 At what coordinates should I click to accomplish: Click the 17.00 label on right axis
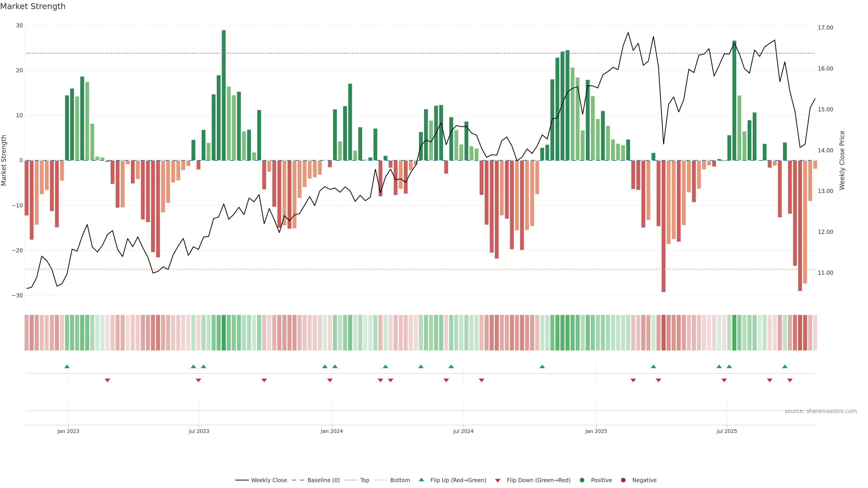pyautogui.click(x=825, y=28)
